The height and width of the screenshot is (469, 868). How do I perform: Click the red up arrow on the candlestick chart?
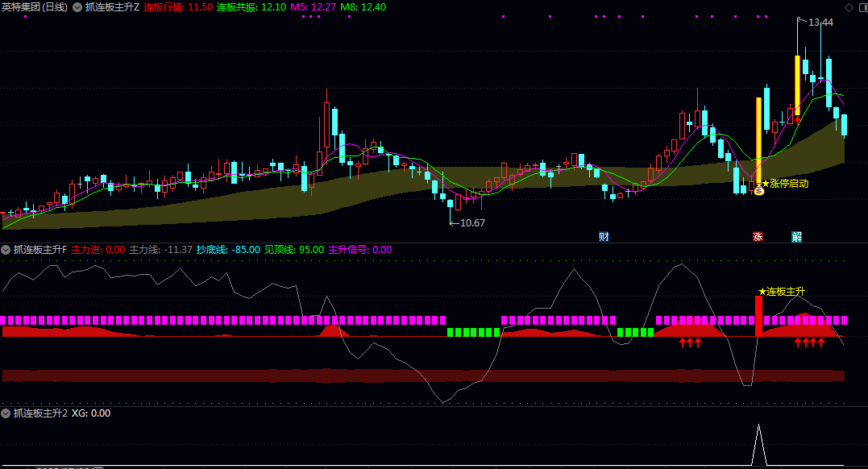[797, 119]
